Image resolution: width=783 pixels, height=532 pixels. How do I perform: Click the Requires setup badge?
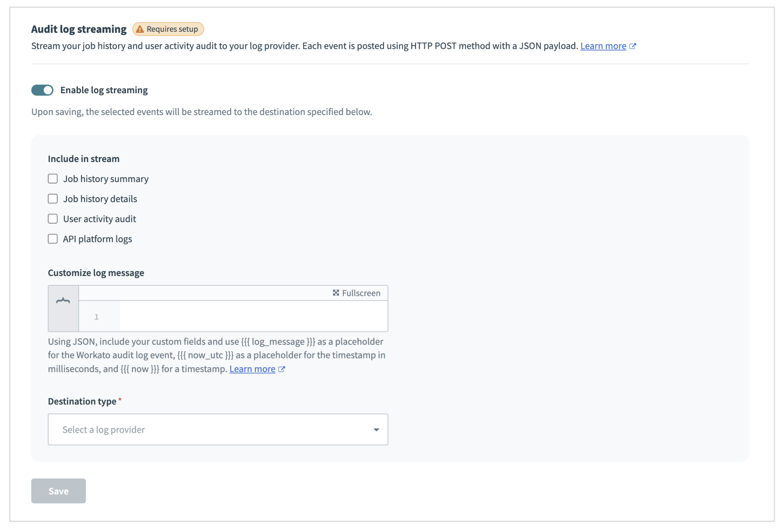(x=168, y=29)
